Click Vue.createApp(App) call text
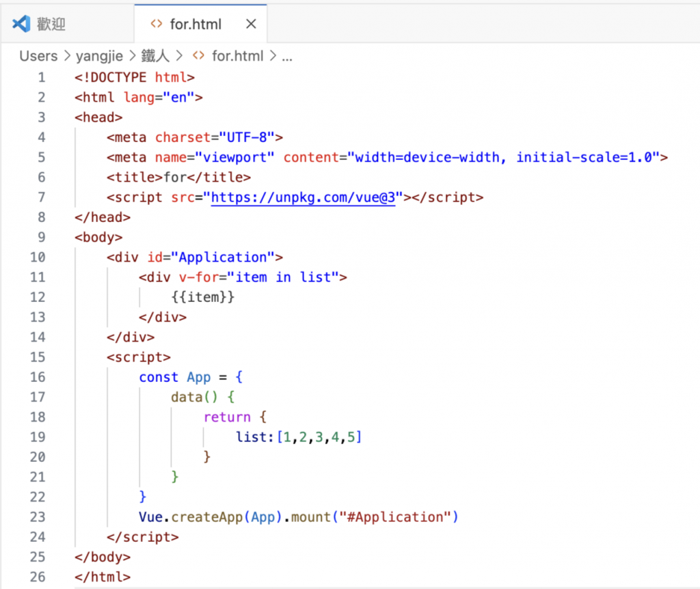The width and height of the screenshot is (700, 589). click(x=211, y=517)
